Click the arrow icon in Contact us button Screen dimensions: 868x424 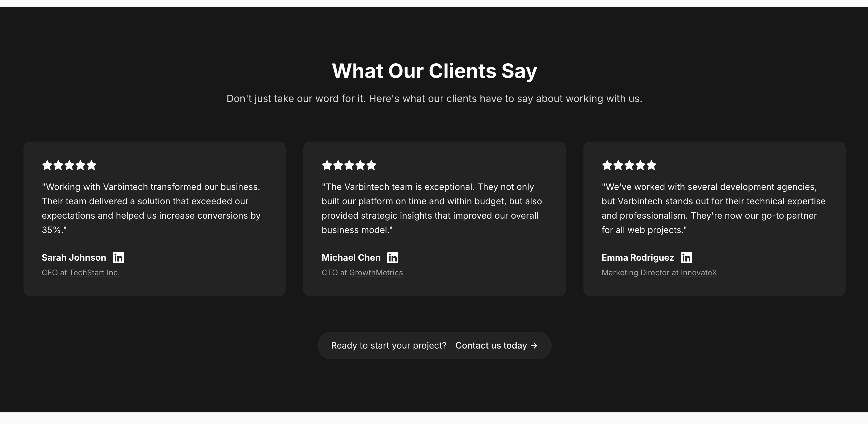pos(534,345)
